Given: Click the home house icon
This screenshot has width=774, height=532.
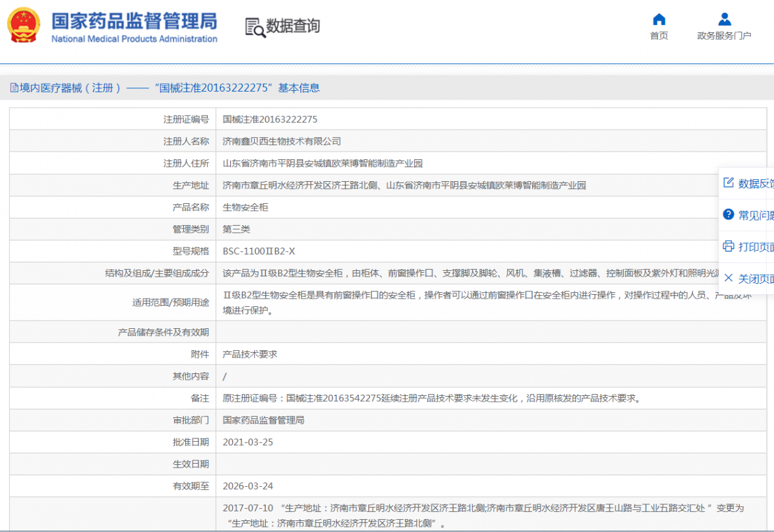Looking at the screenshot, I should click(x=659, y=19).
